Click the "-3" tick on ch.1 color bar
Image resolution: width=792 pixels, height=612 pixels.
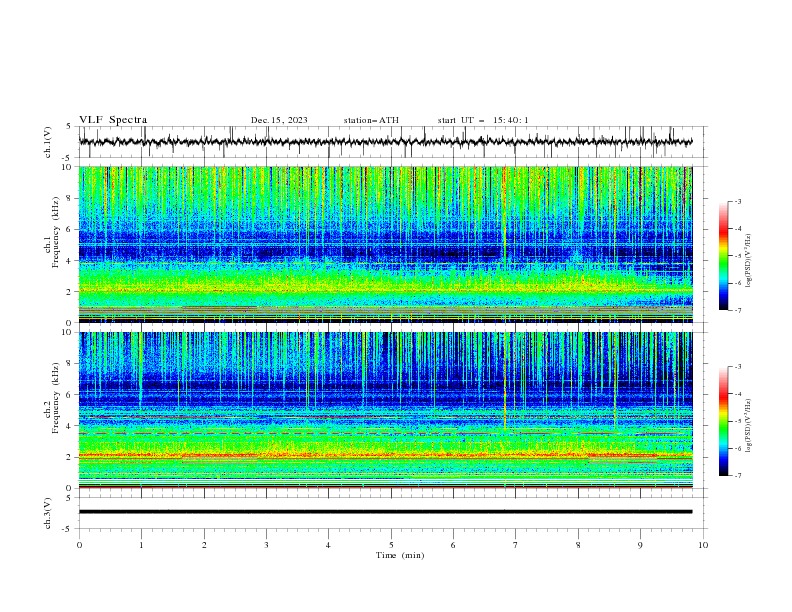737,201
